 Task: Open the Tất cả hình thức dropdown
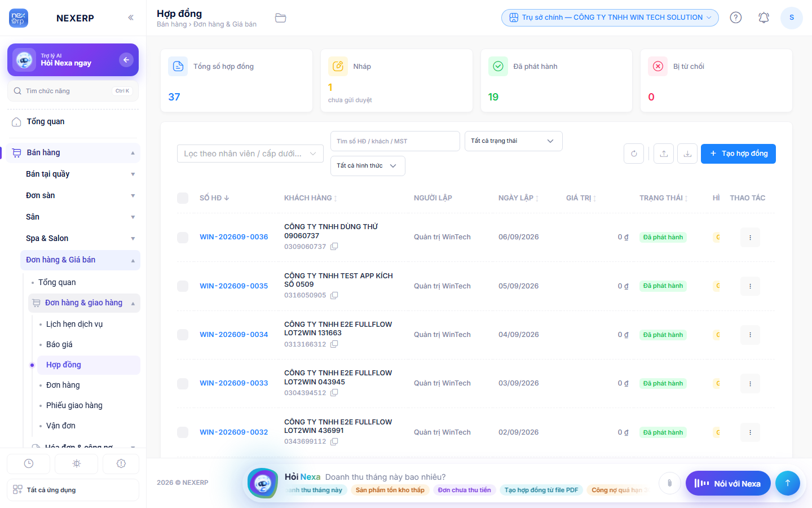click(x=368, y=166)
